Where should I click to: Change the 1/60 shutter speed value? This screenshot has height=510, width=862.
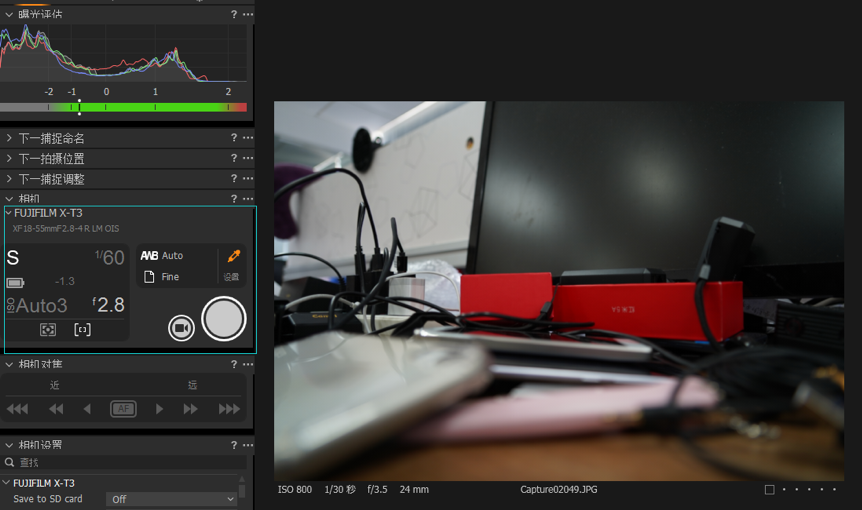(x=110, y=258)
